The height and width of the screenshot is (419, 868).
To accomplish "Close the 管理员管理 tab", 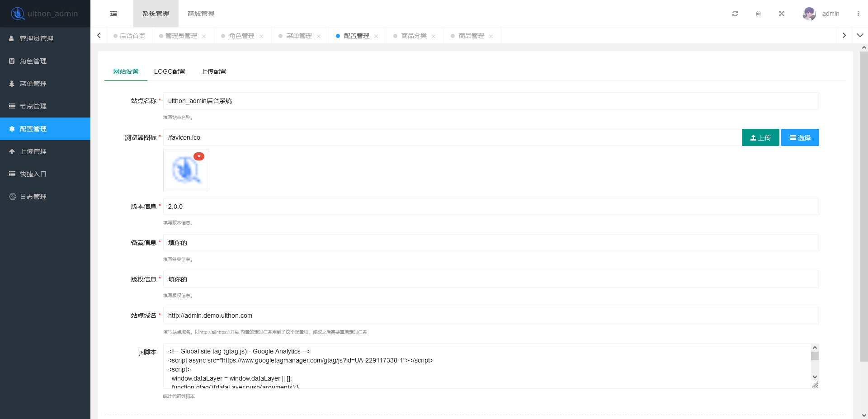I will 204,36.
